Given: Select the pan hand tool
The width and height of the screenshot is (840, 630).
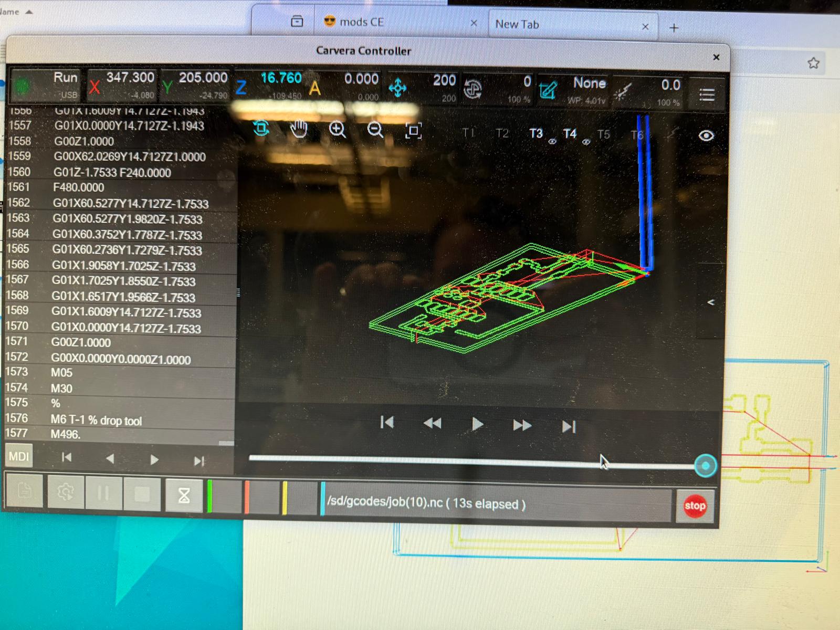Looking at the screenshot, I should 299,129.
